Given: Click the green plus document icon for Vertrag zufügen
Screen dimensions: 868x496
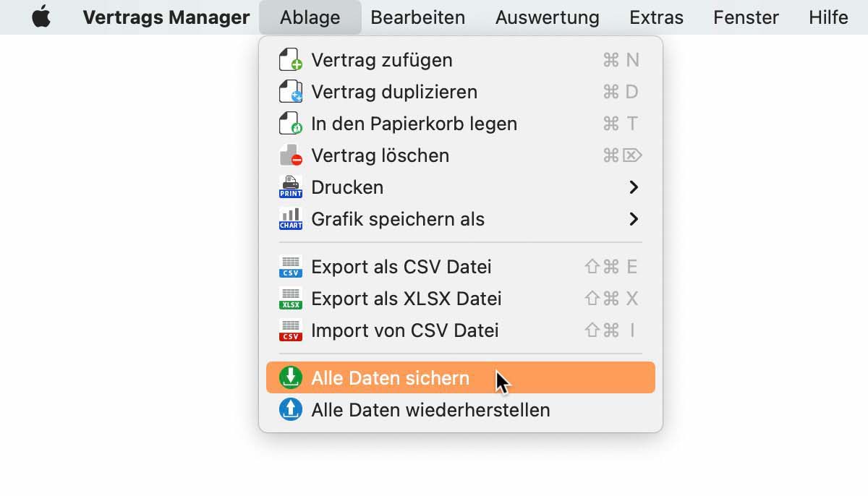Looking at the screenshot, I should click(290, 60).
